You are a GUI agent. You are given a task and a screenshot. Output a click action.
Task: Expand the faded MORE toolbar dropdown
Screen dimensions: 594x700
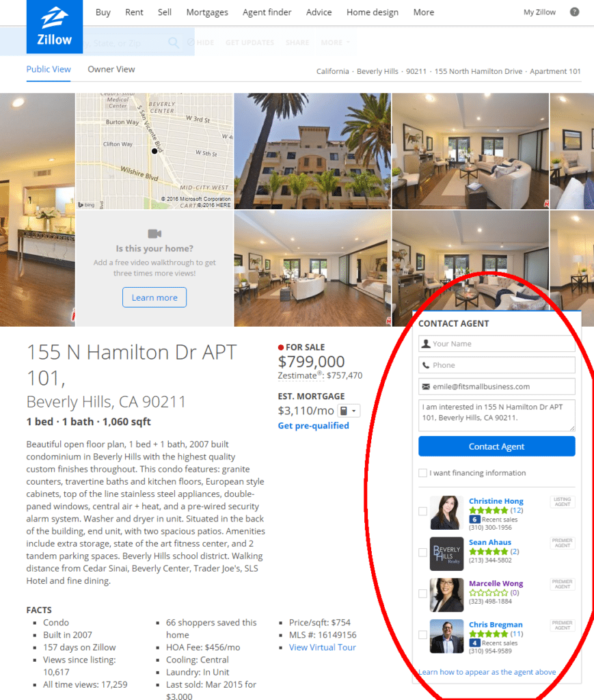pos(335,42)
